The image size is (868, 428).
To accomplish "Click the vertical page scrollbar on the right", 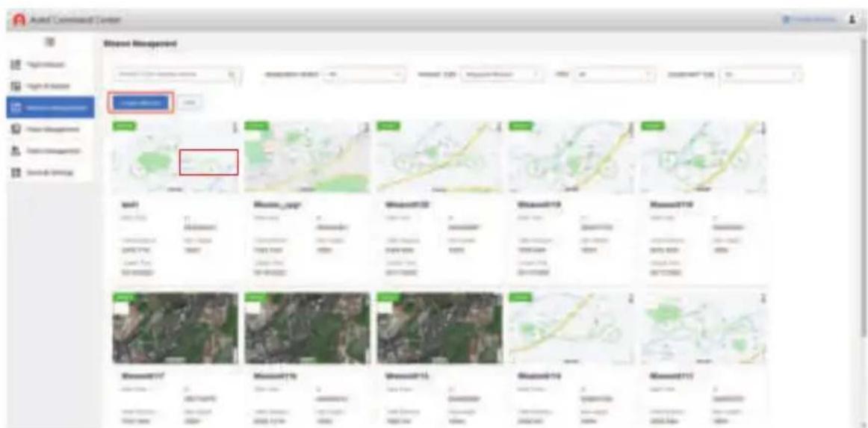I will click(x=864, y=188).
